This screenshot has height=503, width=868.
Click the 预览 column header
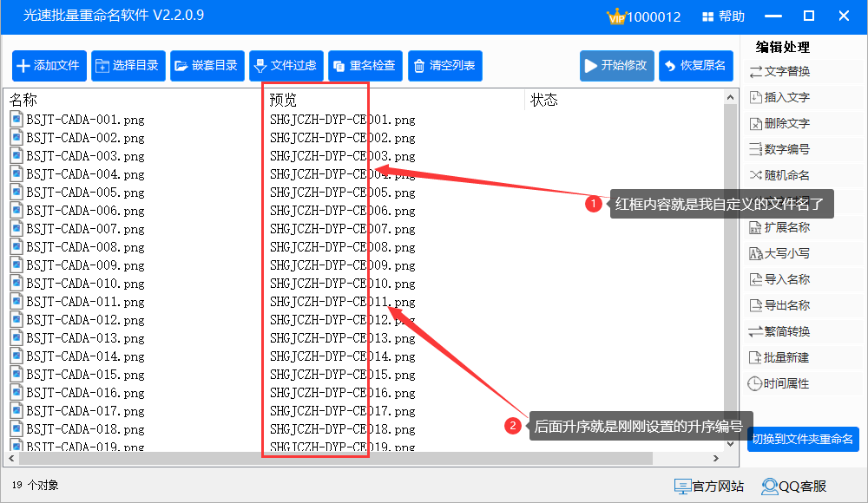point(283,100)
